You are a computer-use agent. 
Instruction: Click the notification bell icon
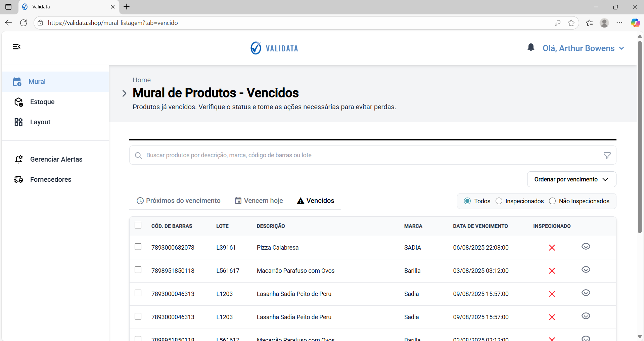(531, 47)
